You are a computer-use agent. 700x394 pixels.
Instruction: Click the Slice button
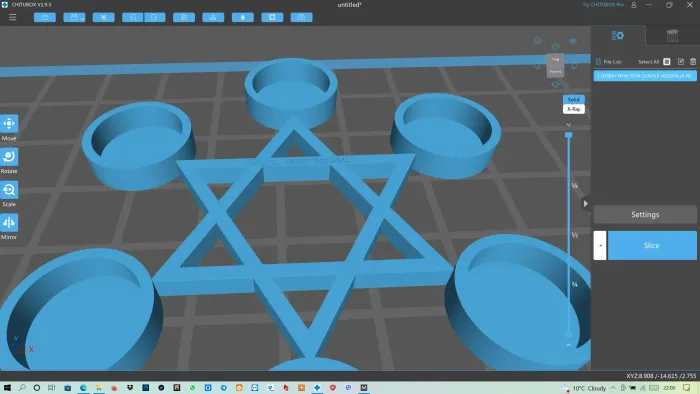click(652, 245)
